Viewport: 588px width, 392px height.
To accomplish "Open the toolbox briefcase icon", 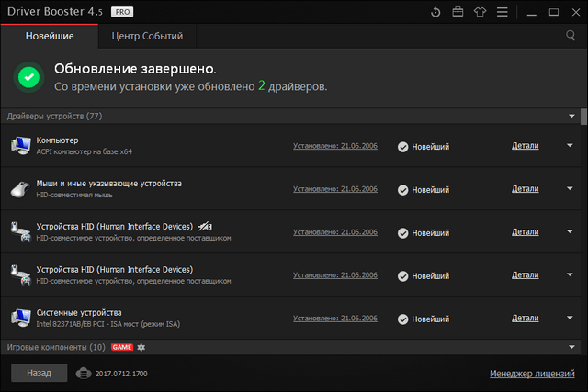I will tap(457, 12).
